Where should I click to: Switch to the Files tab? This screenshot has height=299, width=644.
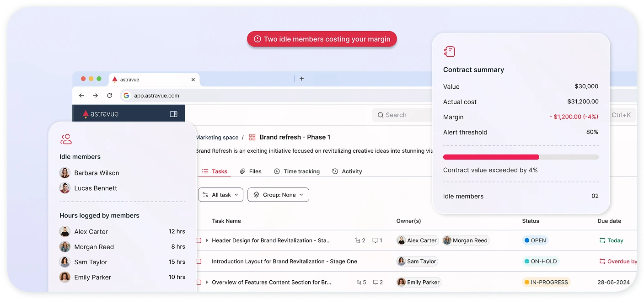click(251, 171)
